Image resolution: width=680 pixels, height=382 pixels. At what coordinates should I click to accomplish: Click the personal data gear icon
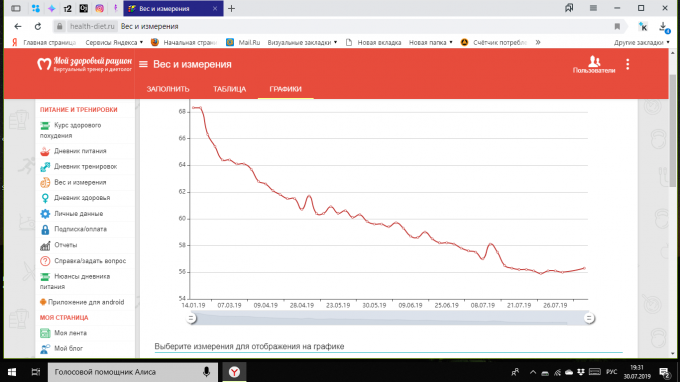(45, 214)
